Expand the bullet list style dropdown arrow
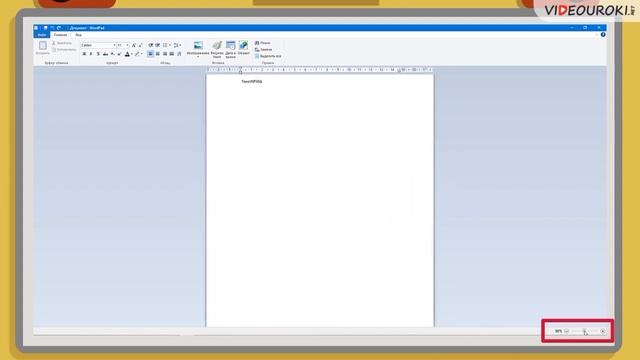The width and height of the screenshot is (640, 360). point(170,45)
